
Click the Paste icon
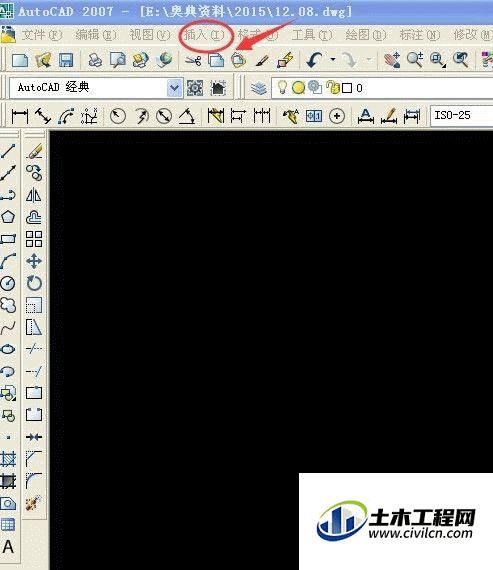coord(239,60)
